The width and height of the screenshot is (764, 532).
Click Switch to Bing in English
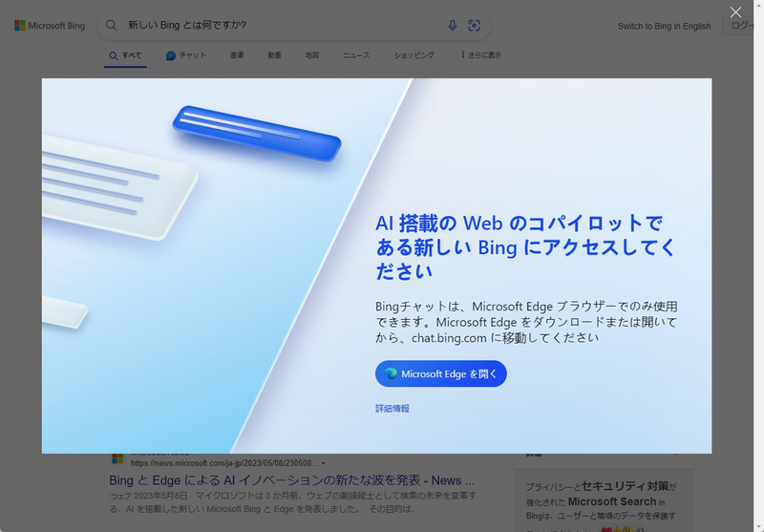(664, 27)
